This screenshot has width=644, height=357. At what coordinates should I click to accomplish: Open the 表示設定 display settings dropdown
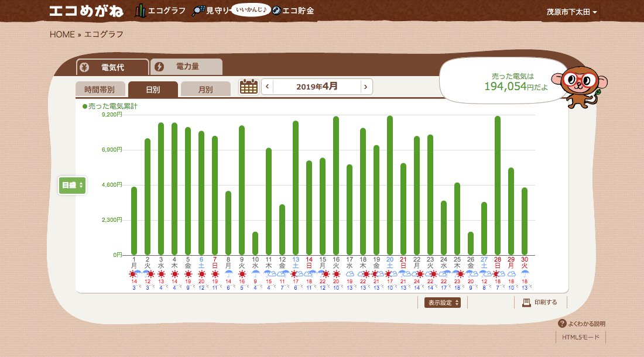tap(443, 303)
